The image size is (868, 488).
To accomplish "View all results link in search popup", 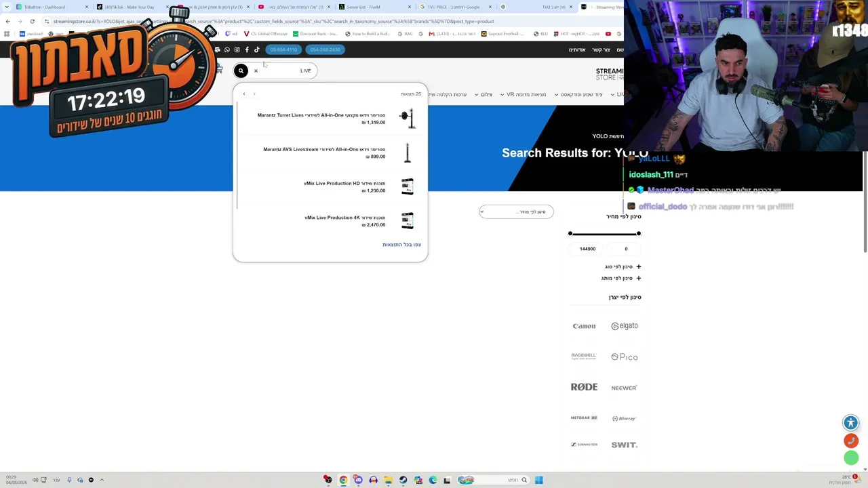I will click(x=401, y=245).
